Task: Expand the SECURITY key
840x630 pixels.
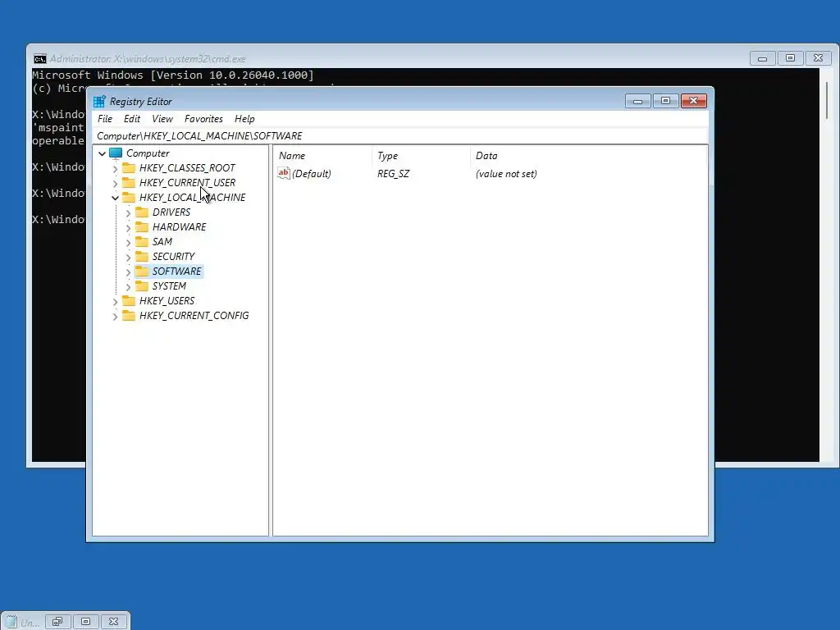Action: point(128,257)
